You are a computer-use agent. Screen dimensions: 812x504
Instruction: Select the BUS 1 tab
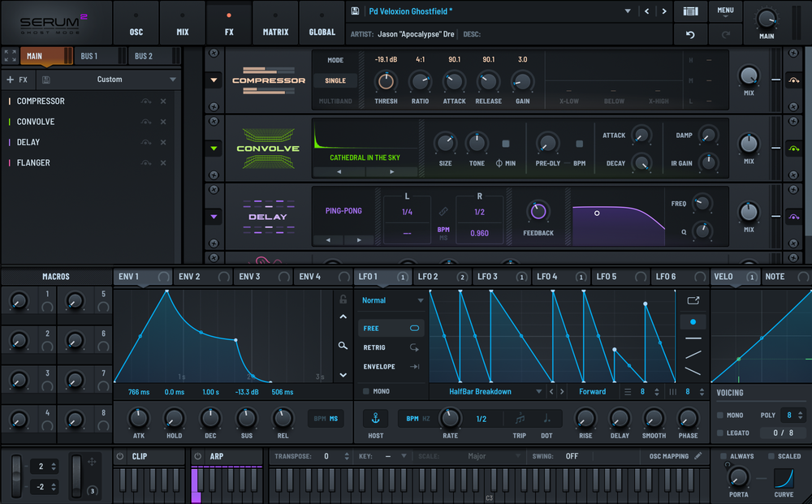pos(89,55)
